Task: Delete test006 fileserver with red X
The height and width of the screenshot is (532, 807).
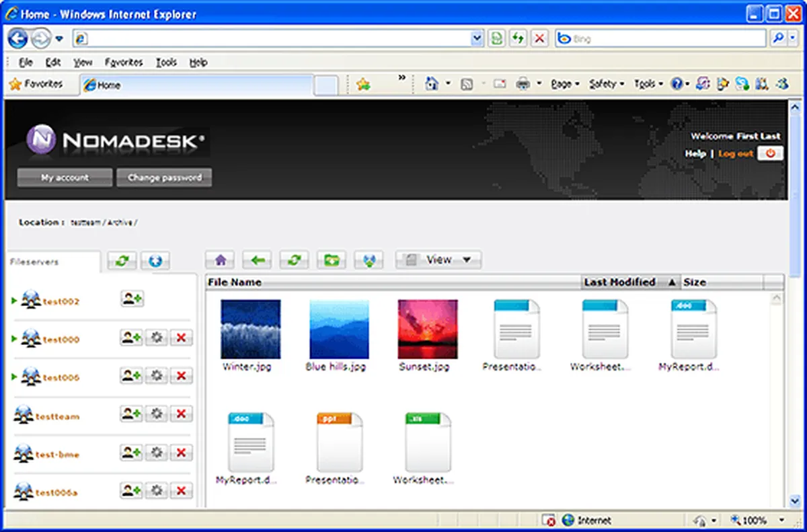Action: click(x=181, y=376)
